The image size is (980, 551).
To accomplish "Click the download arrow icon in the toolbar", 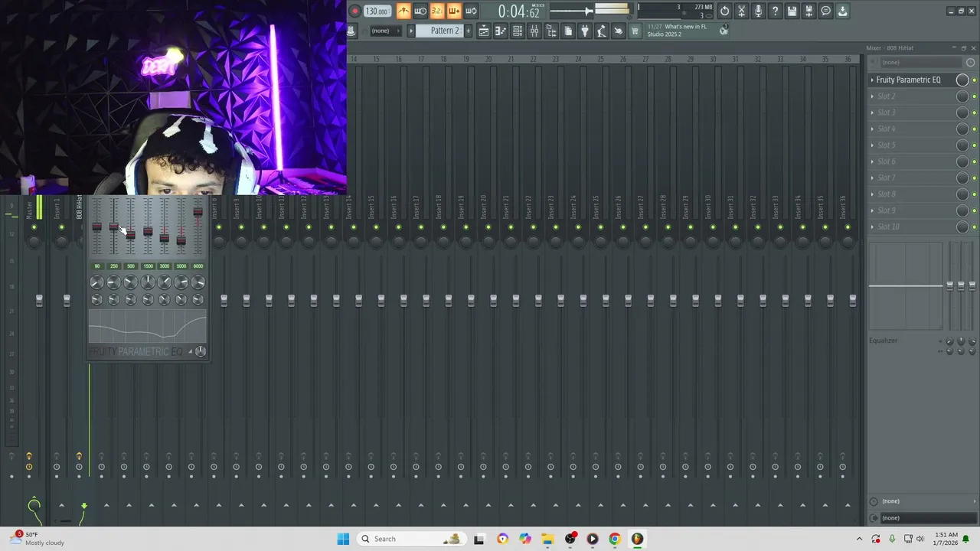I will 842,11.
